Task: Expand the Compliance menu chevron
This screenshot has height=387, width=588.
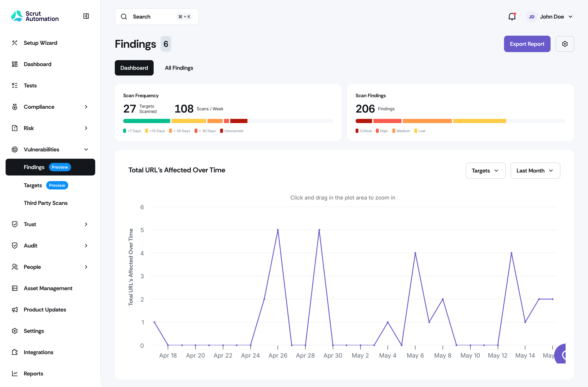Action: (x=86, y=107)
